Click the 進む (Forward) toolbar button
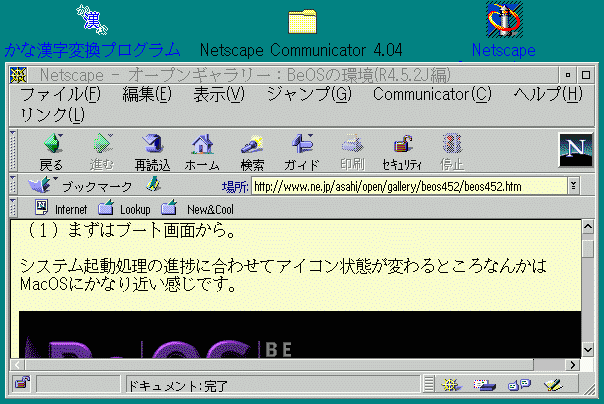 [102, 152]
